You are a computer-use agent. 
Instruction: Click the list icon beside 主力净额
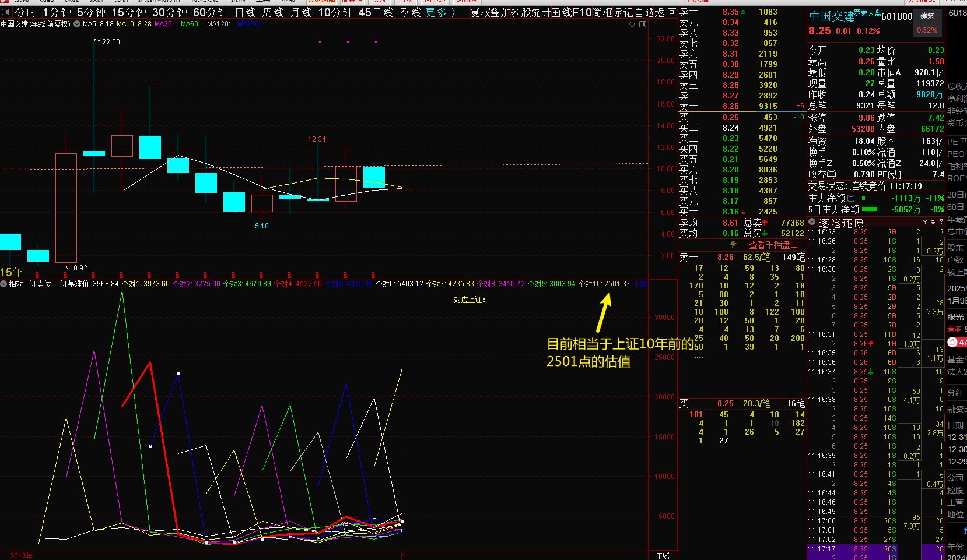pyautogui.click(x=851, y=198)
